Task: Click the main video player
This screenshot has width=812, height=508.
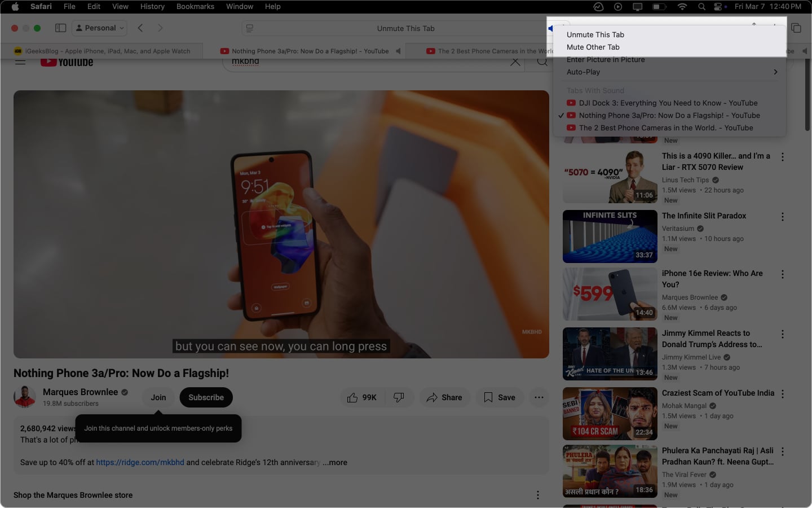Action: 281,224
